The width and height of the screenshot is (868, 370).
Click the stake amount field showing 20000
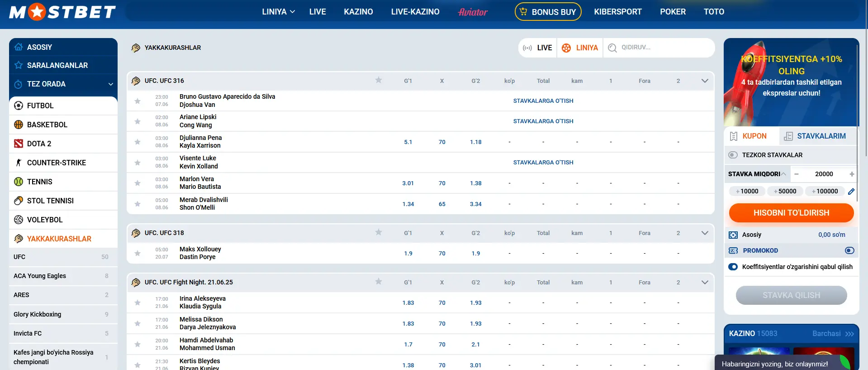pos(824,174)
